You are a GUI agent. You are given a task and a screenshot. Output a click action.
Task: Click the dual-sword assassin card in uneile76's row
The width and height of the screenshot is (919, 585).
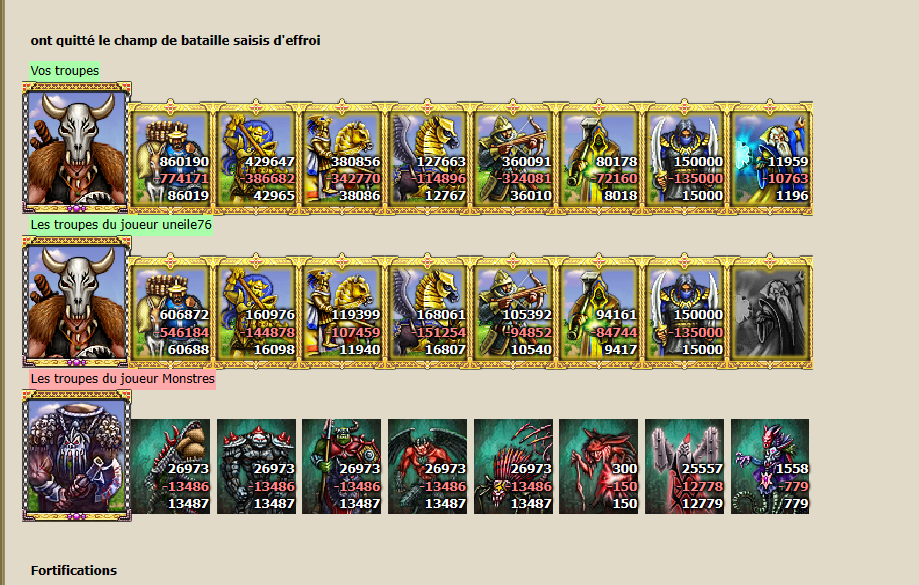684,312
